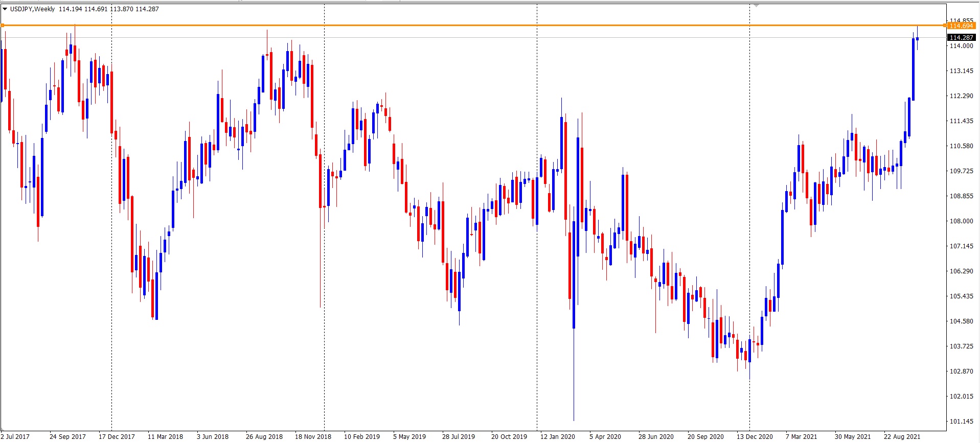Click the 22 Aug 2021 date label
This screenshot has height=443, width=980.
coord(902,436)
